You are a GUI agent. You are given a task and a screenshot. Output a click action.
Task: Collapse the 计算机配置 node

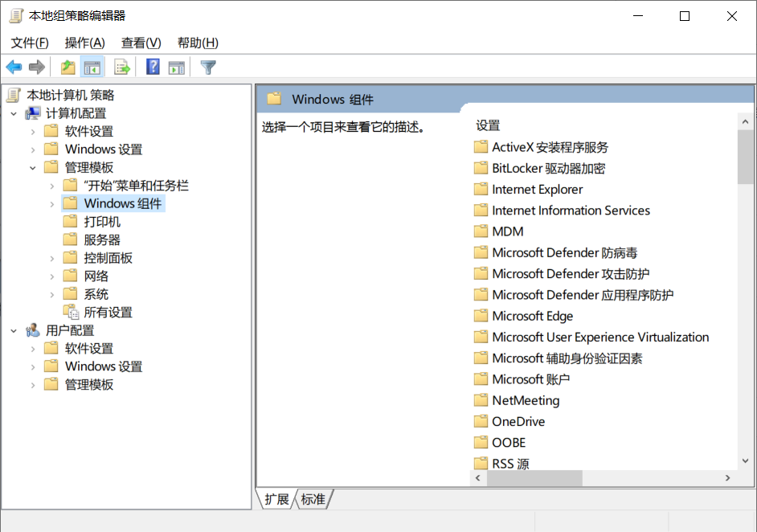[14, 114]
